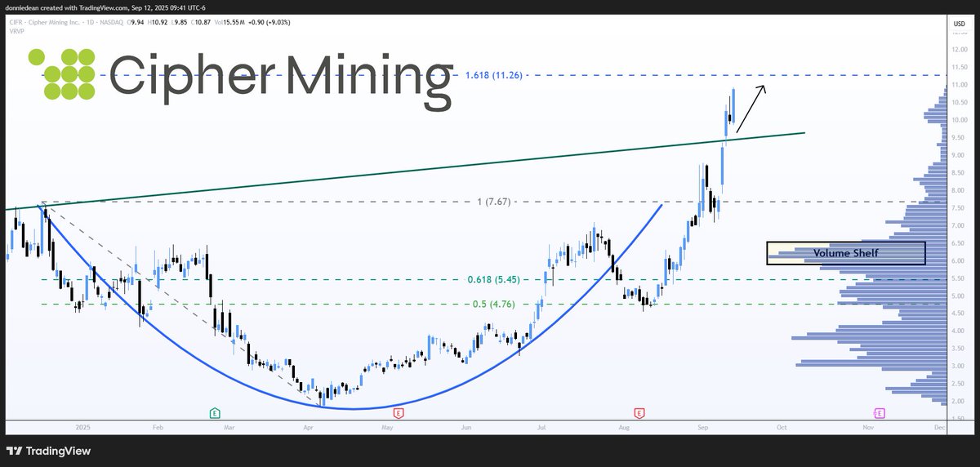Viewport: 980px width, 467px height.
Task: Click the pink upcoming earnings marker near Nov
Action: point(880,413)
